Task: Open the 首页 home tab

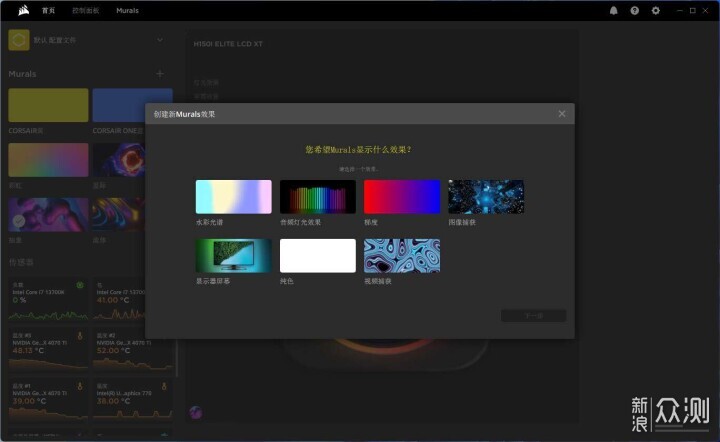Action: click(x=48, y=11)
